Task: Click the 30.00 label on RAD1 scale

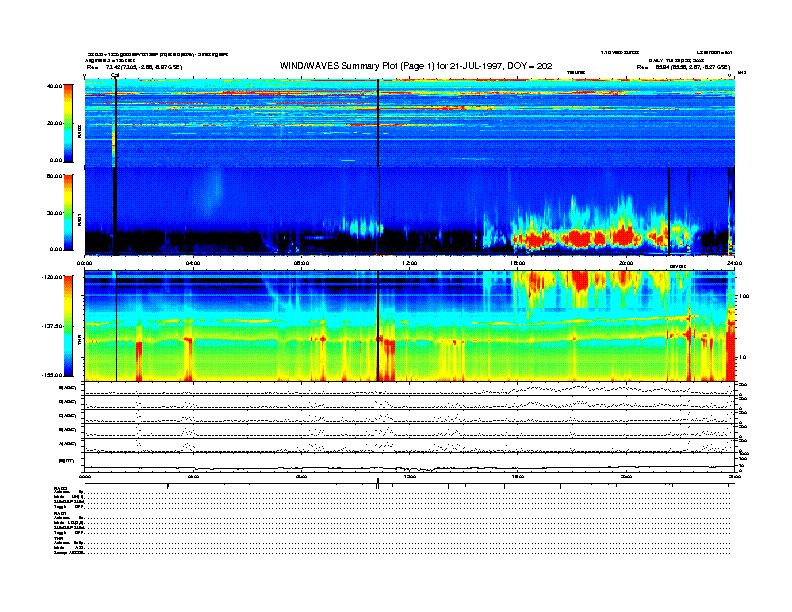Action: click(x=54, y=213)
